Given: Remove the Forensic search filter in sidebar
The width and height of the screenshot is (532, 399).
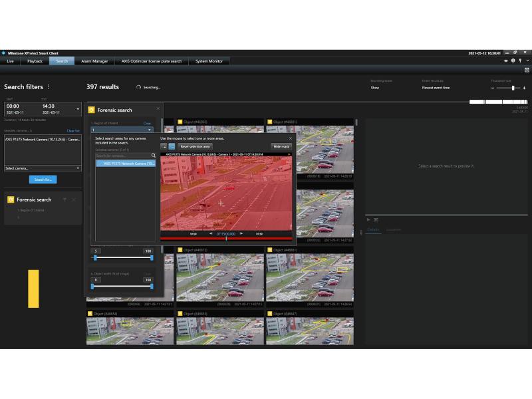Looking at the screenshot, I should pyautogui.click(x=74, y=199).
